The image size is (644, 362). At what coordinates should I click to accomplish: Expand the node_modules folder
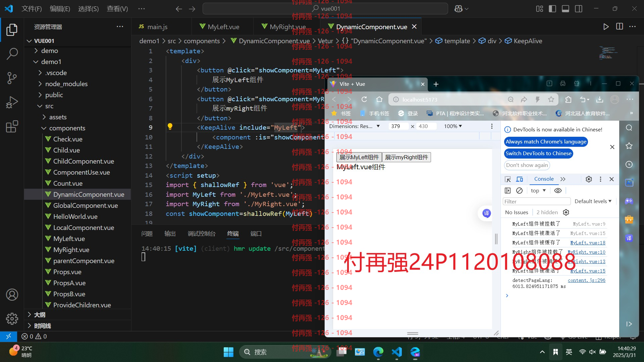[66, 84]
